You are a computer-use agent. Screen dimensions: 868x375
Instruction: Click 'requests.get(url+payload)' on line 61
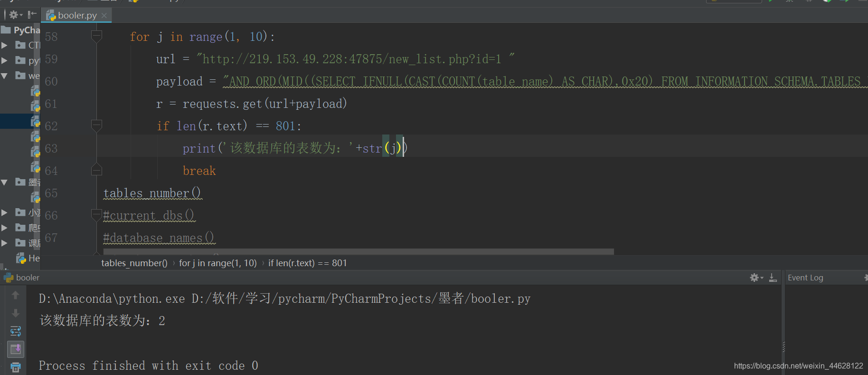[265, 104]
